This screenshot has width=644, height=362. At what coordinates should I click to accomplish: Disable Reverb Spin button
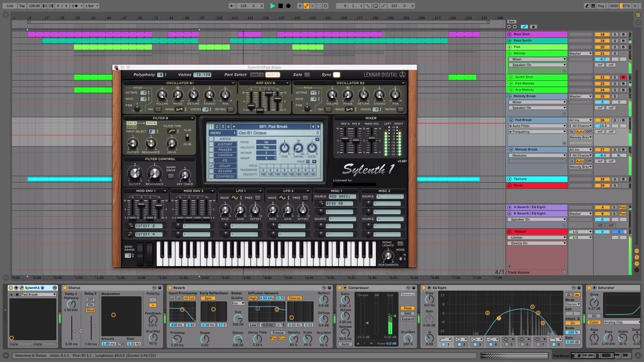[x=208, y=298]
